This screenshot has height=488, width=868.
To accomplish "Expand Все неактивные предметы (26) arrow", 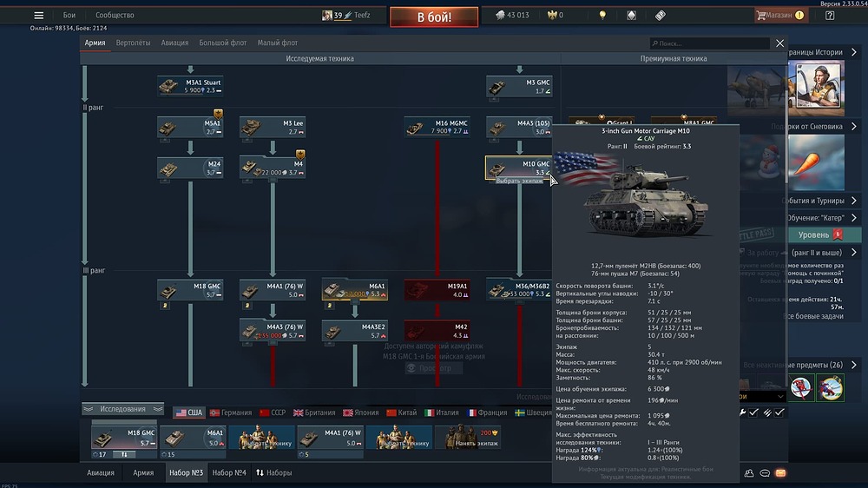I will click(x=854, y=365).
